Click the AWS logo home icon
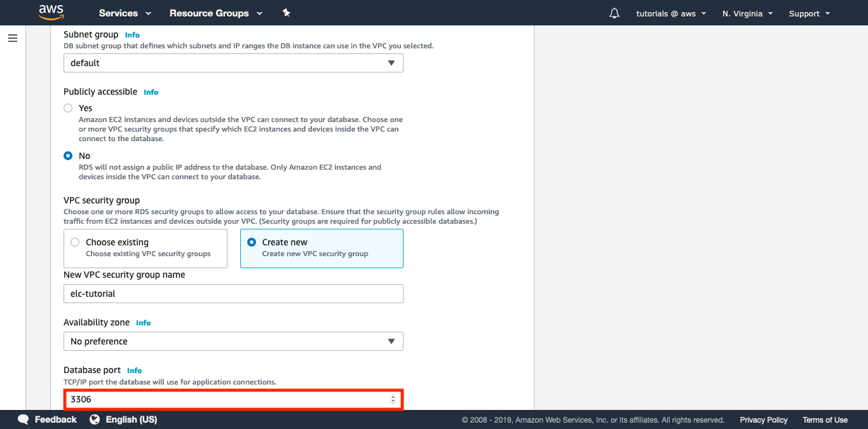This screenshot has height=429, width=868. pos(51,13)
